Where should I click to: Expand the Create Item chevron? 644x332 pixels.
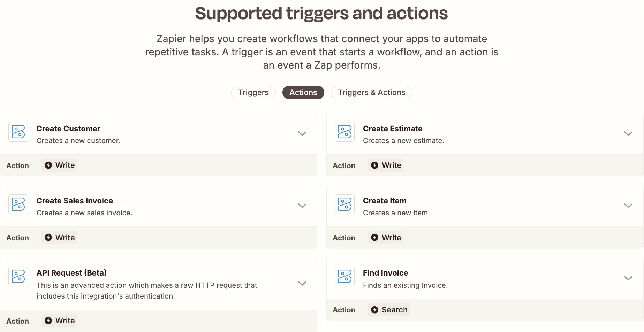pyautogui.click(x=628, y=206)
